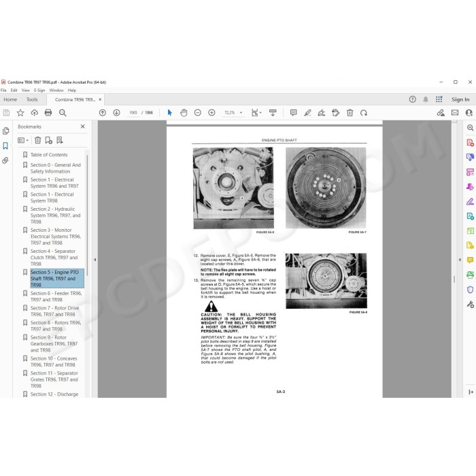Screen dimensions: 476x476
Task: Collapse the left navigation pane arrow
Action: [x=95, y=260]
